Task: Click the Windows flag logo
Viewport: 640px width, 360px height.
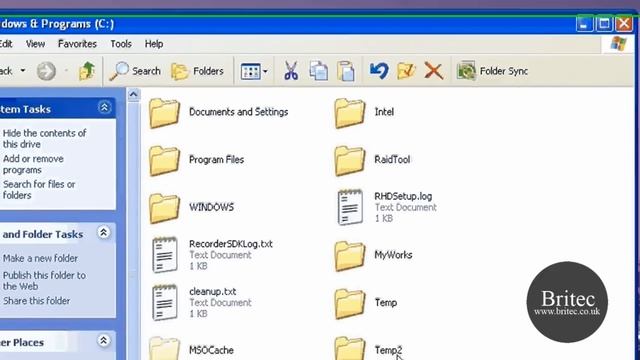Action: click(618, 44)
